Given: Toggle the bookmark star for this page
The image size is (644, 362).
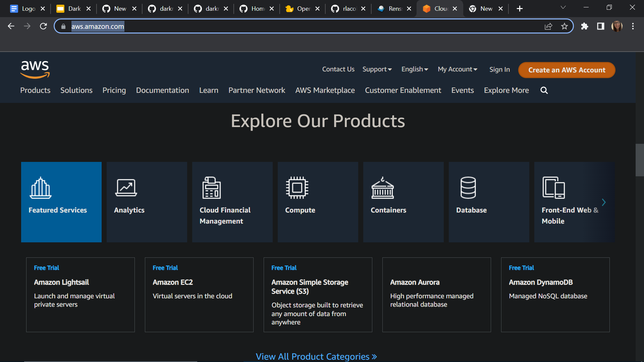Looking at the screenshot, I should 565,26.
